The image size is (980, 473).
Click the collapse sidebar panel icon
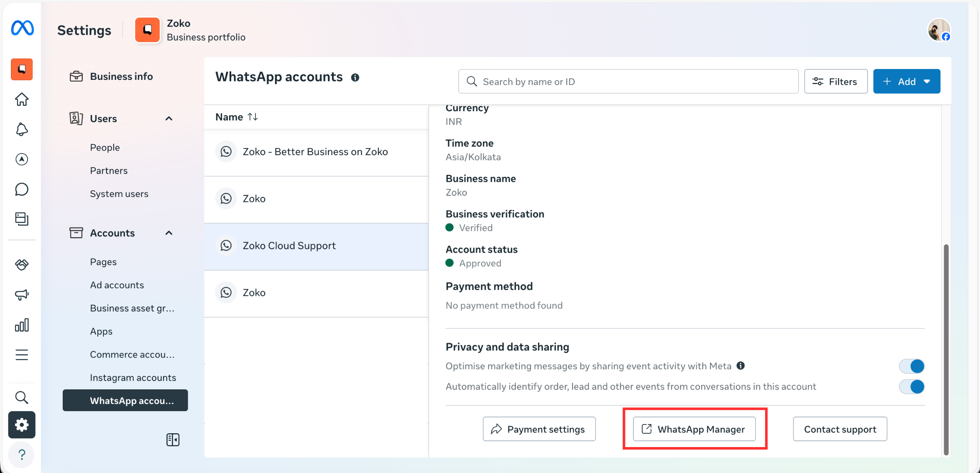pos(173,440)
